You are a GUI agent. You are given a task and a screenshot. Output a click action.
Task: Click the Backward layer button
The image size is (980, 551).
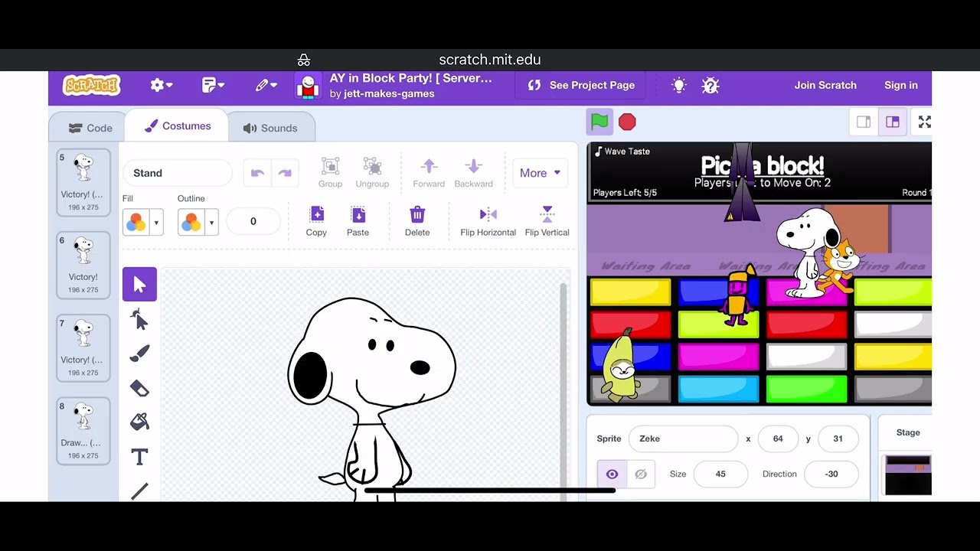[473, 172]
